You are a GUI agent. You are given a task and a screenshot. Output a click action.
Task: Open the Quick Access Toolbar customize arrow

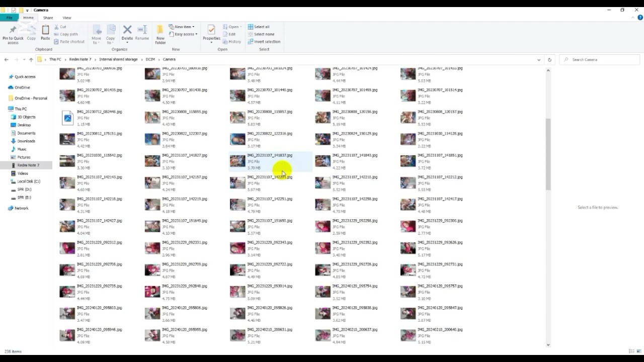[x=27, y=10]
